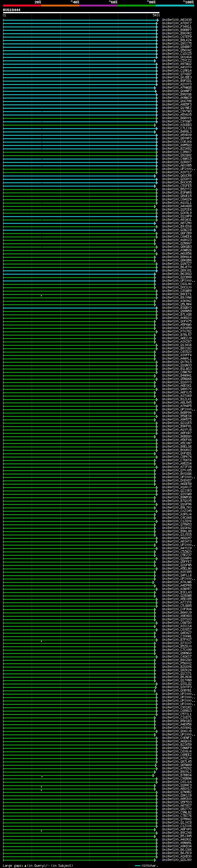Screen dimensions: 197x868
Task: Click the UniRef100_C8PK74 label
Action: (177, 457)
